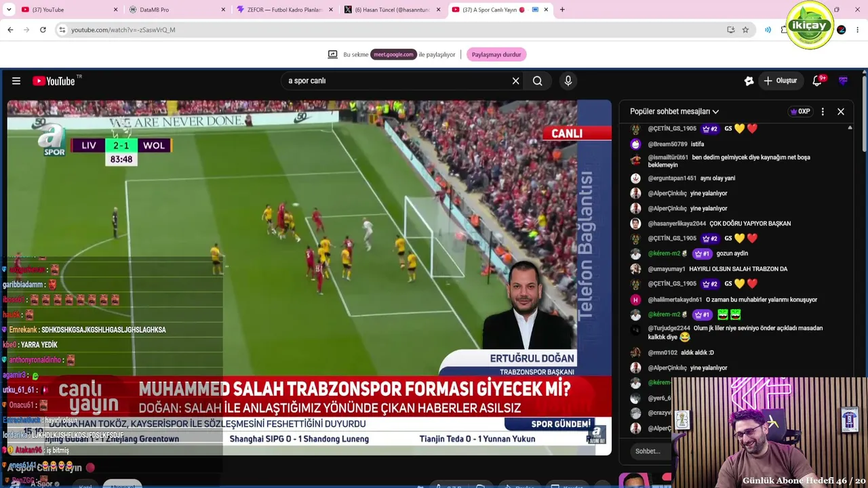Viewport: 868px width, 488px height.
Task: Switch to the Hasan Tüncel X tab
Action: pyautogui.click(x=392, y=9)
